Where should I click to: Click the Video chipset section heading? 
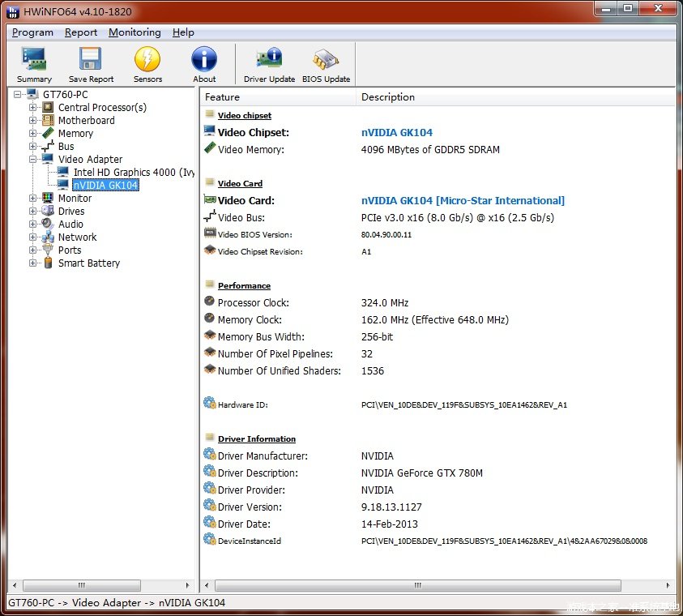(x=245, y=115)
